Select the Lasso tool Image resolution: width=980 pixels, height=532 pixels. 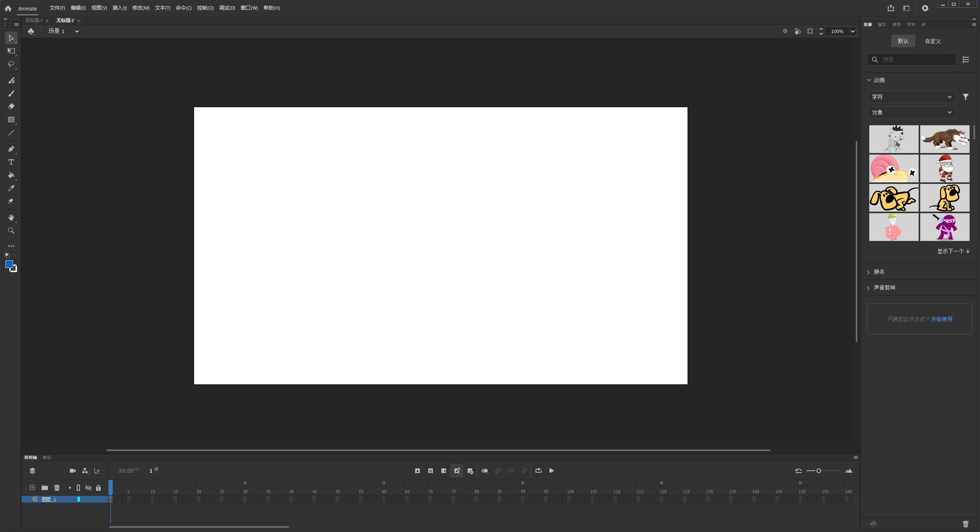click(x=11, y=64)
